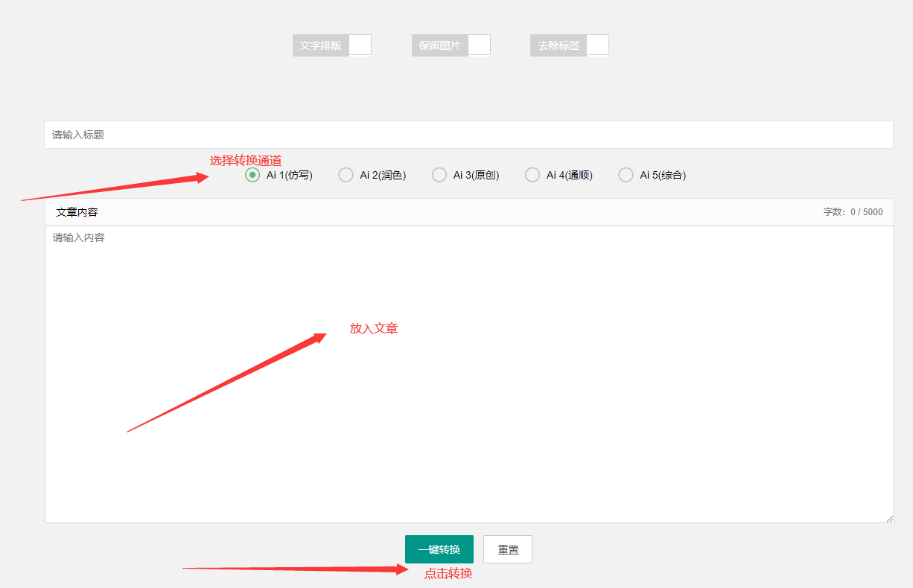Screen dimensions: 913x588
Task: Click the textarea resize handle corner
Action: (889, 518)
